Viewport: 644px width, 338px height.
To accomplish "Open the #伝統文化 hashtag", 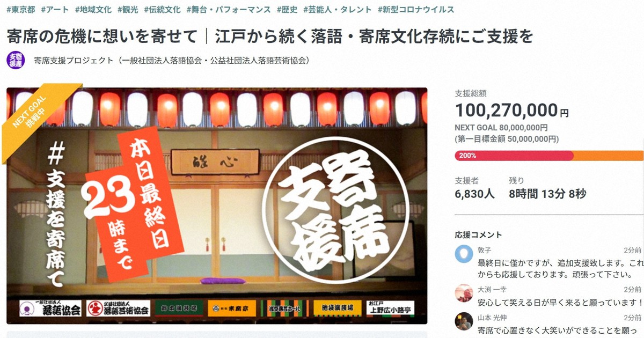I will (162, 10).
